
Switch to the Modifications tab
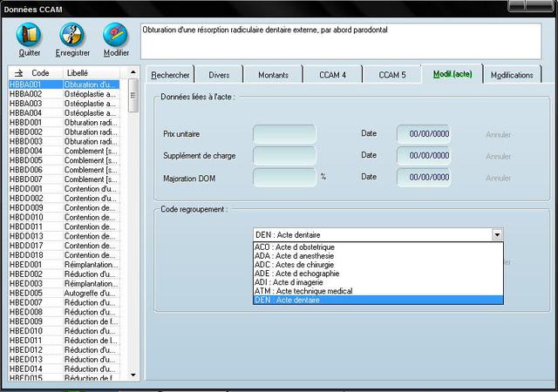[512, 75]
